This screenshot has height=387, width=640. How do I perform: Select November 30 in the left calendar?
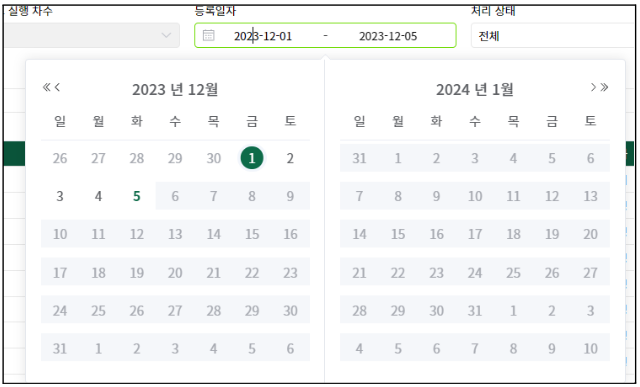(x=213, y=158)
